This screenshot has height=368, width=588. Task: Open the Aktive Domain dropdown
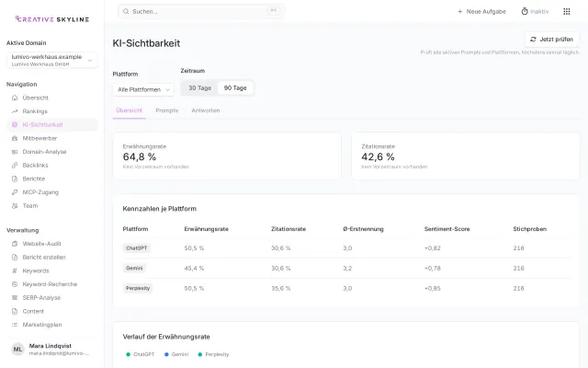click(x=51, y=60)
